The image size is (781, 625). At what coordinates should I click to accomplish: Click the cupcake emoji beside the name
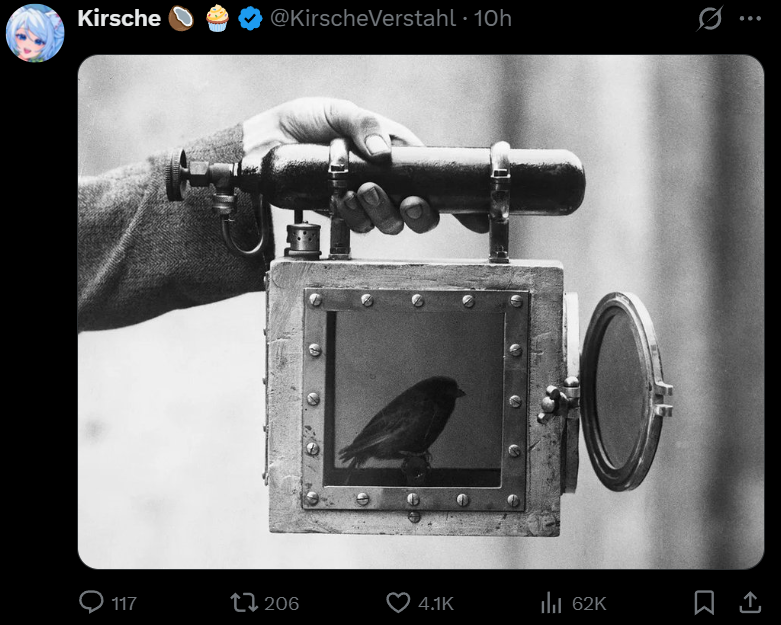click(217, 19)
